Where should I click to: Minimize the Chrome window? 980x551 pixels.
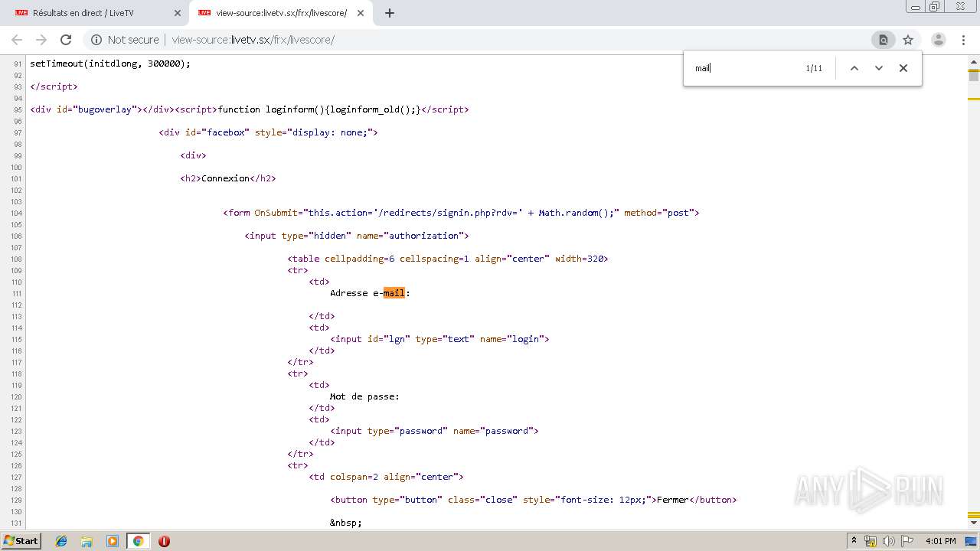(x=915, y=6)
